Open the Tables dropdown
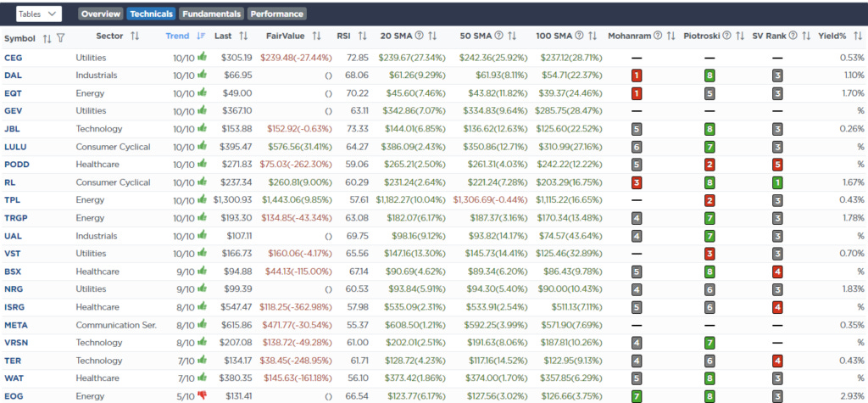This screenshot has height=403, width=868. (39, 14)
